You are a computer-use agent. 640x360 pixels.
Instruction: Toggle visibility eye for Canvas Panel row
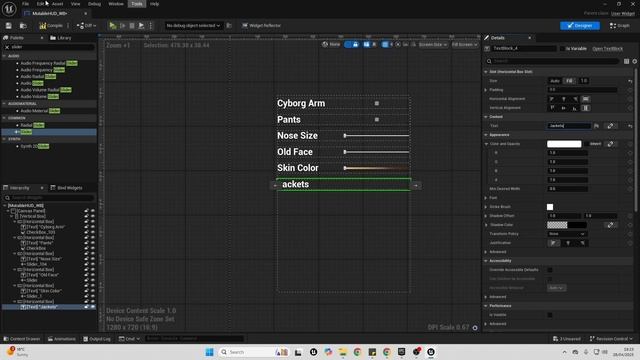[x=93, y=211]
